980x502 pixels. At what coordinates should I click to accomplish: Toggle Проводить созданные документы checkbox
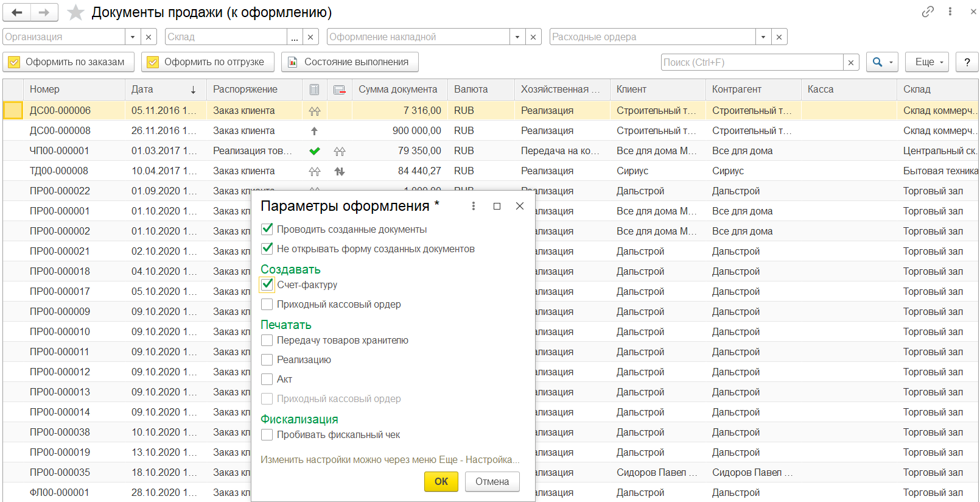coord(267,229)
